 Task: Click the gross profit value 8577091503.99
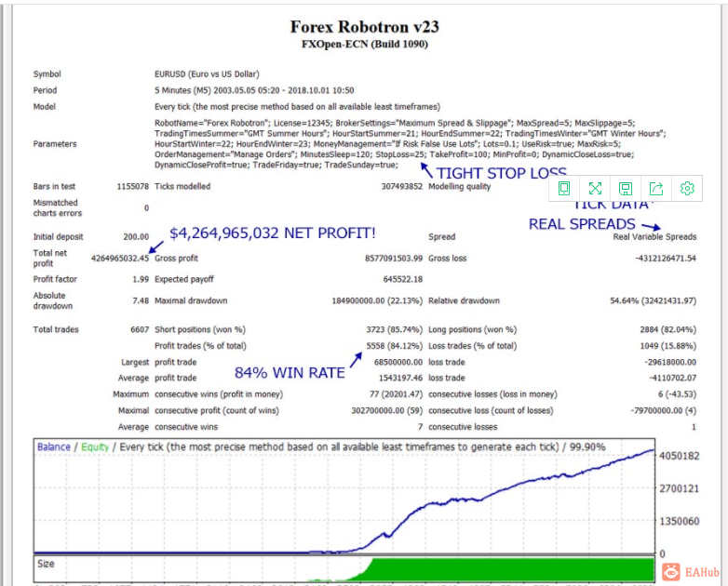pyautogui.click(x=394, y=259)
